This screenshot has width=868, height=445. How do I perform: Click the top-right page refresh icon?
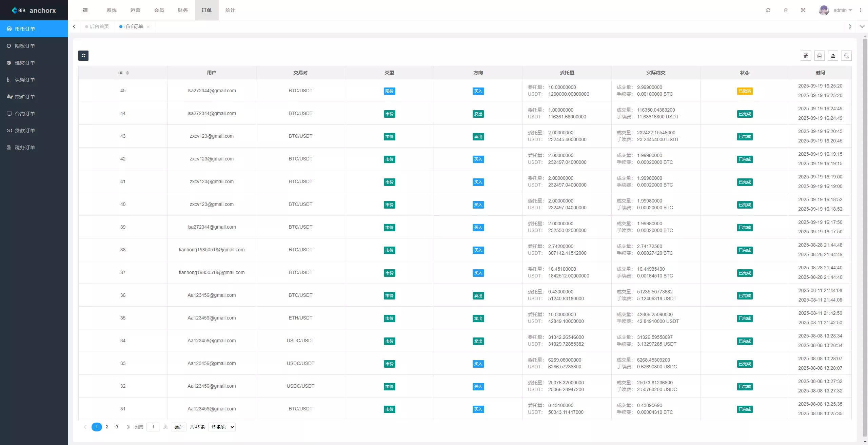pos(768,10)
